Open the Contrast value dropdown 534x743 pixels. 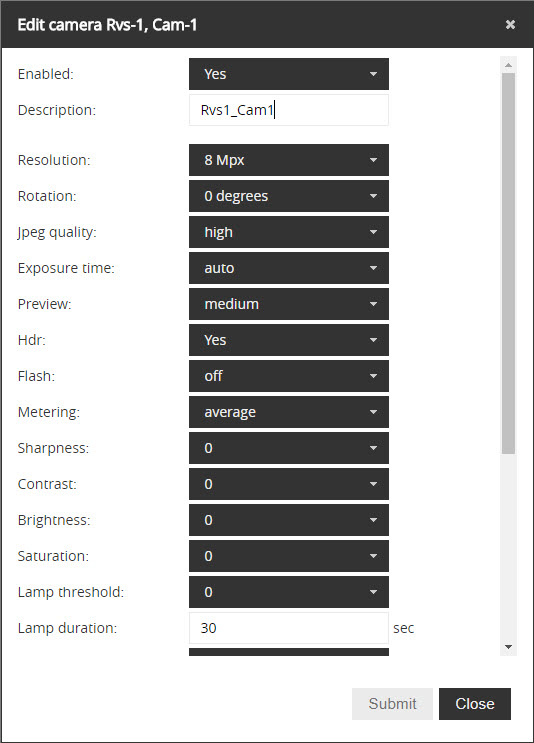point(289,484)
